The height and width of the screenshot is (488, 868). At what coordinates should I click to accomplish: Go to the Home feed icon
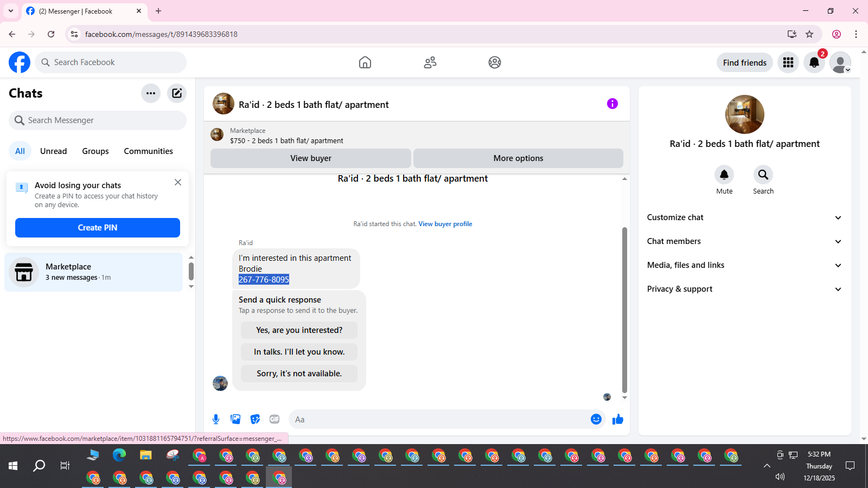tap(365, 62)
